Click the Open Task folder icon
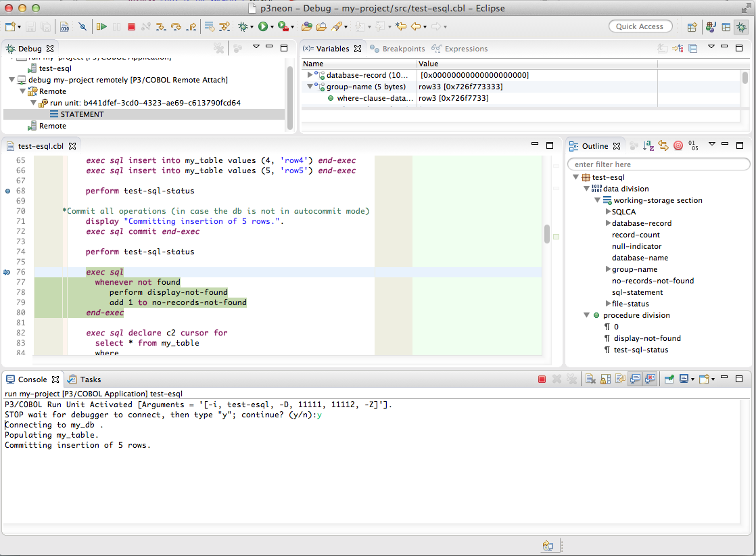Screen dimensions: 756x556 [322, 26]
